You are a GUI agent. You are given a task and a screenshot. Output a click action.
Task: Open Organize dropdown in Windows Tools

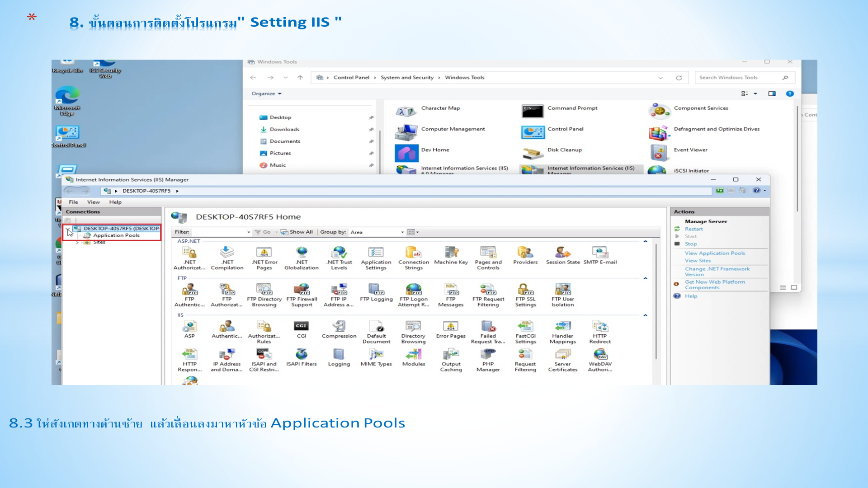[x=267, y=94]
